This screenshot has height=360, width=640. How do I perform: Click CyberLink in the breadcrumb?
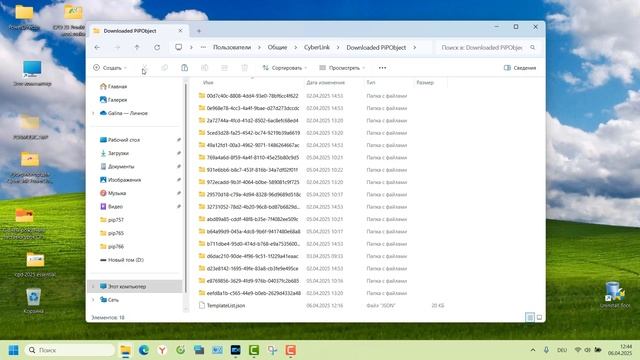point(317,47)
